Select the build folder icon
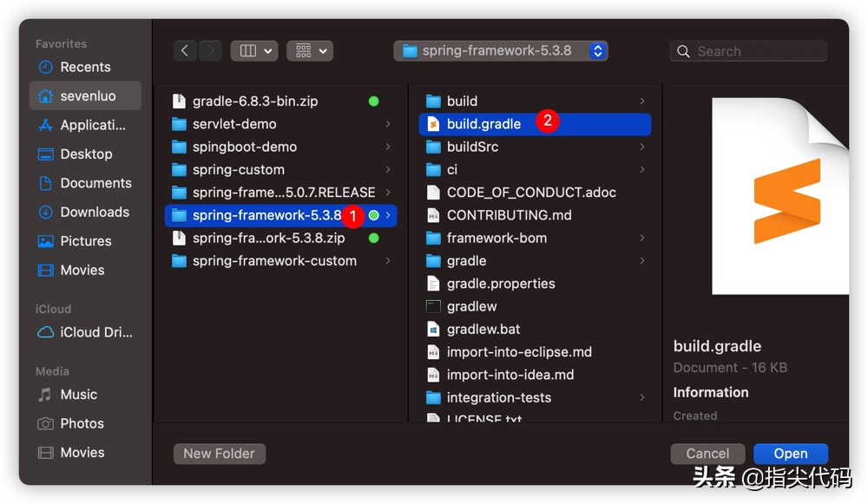The width and height of the screenshot is (868, 504). click(433, 101)
